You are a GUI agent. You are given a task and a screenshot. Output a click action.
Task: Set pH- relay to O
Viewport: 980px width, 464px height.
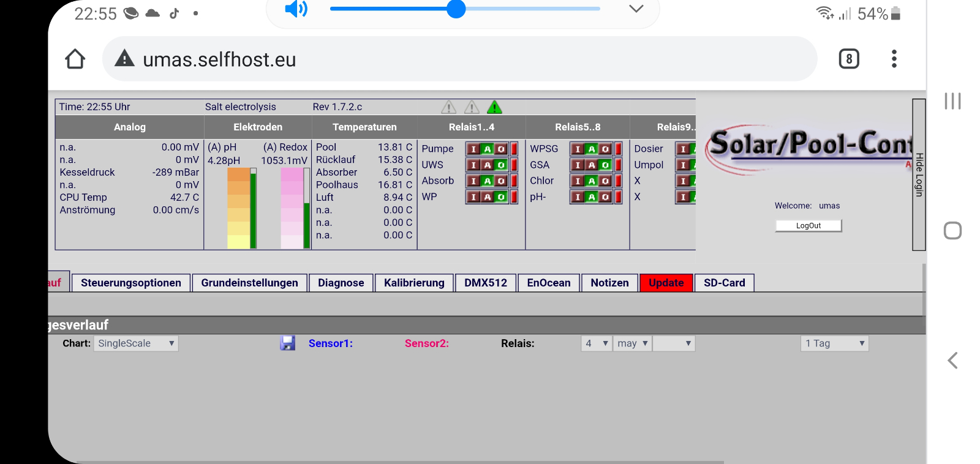tap(605, 196)
